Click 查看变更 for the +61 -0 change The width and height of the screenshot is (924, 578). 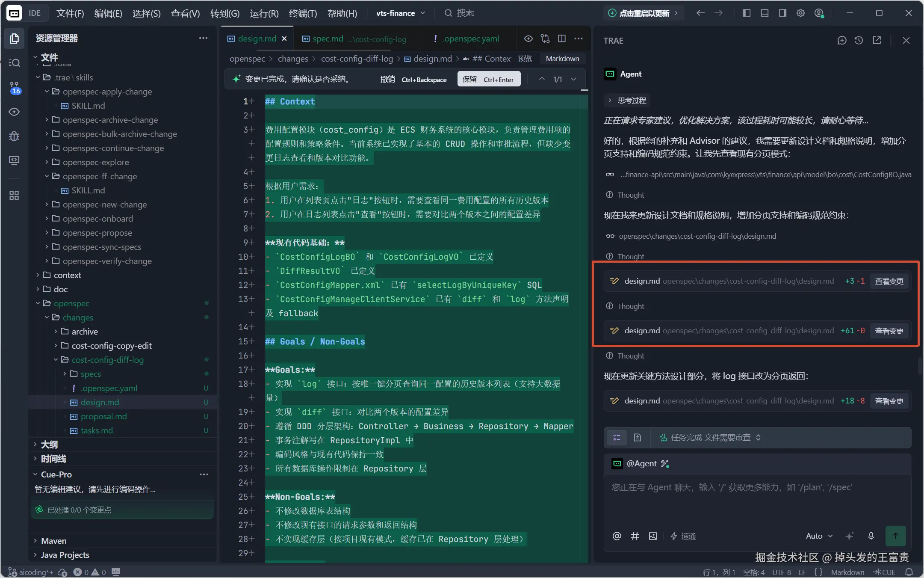point(889,331)
